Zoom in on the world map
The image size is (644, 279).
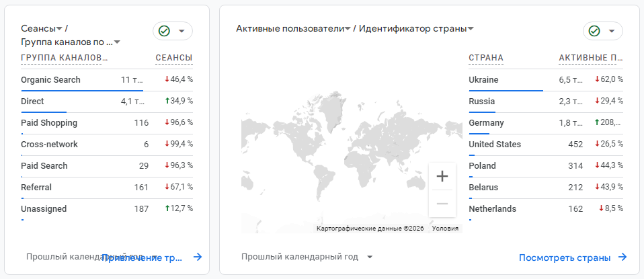(x=442, y=177)
